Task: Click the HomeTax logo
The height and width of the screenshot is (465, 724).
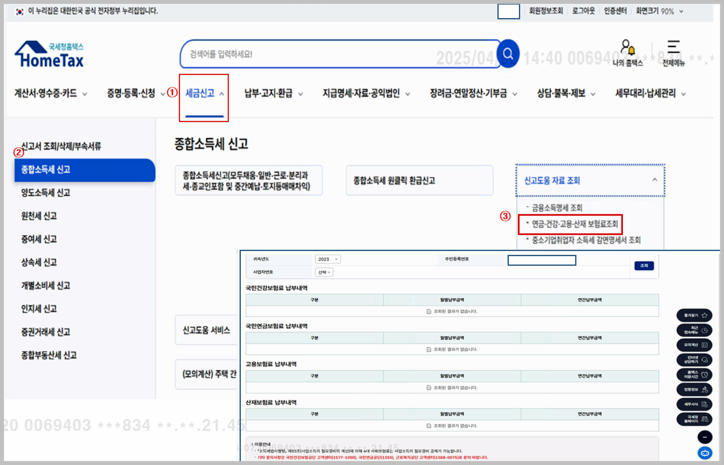Action: click(x=49, y=54)
